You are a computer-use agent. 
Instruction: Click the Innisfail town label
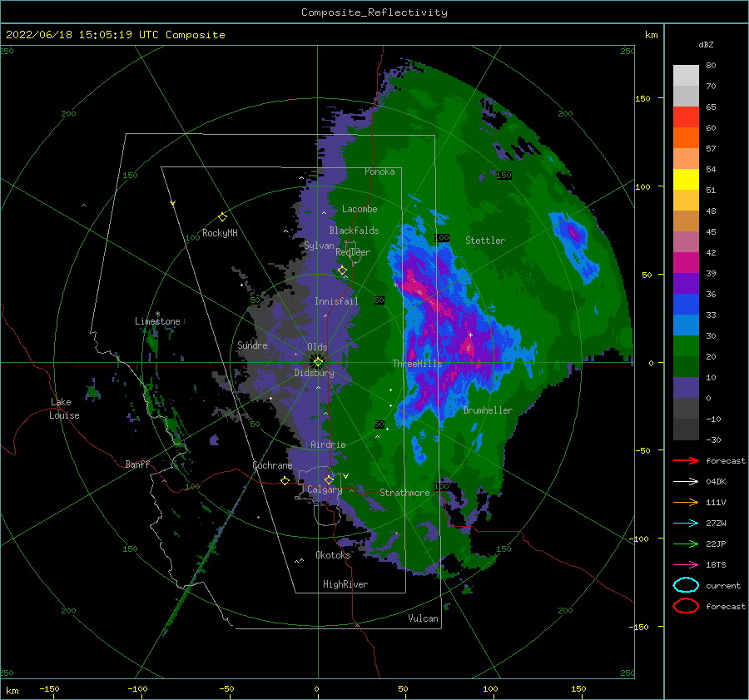[336, 301]
